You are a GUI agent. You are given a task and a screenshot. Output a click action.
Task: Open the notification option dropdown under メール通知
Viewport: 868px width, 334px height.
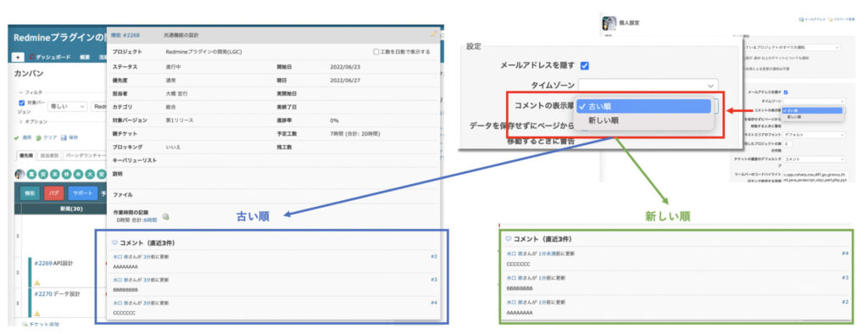point(792,47)
